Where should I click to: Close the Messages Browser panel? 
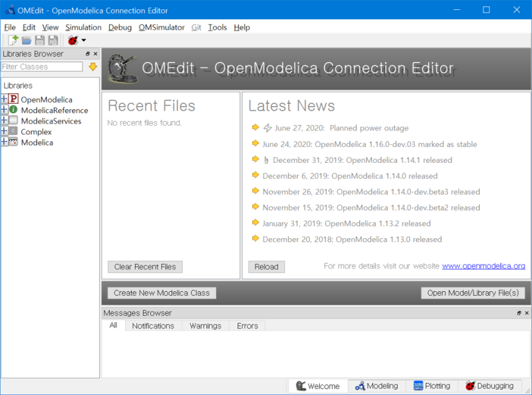(x=527, y=313)
